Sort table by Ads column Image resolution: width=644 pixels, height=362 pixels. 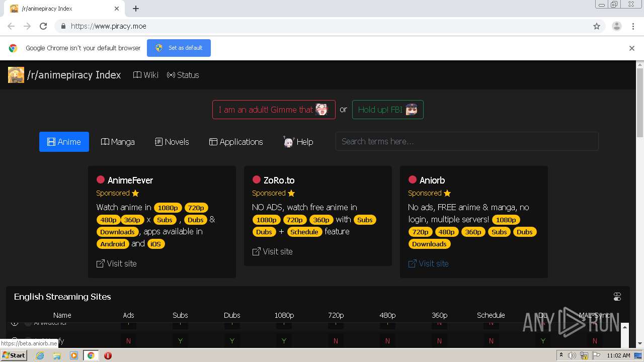(128, 315)
